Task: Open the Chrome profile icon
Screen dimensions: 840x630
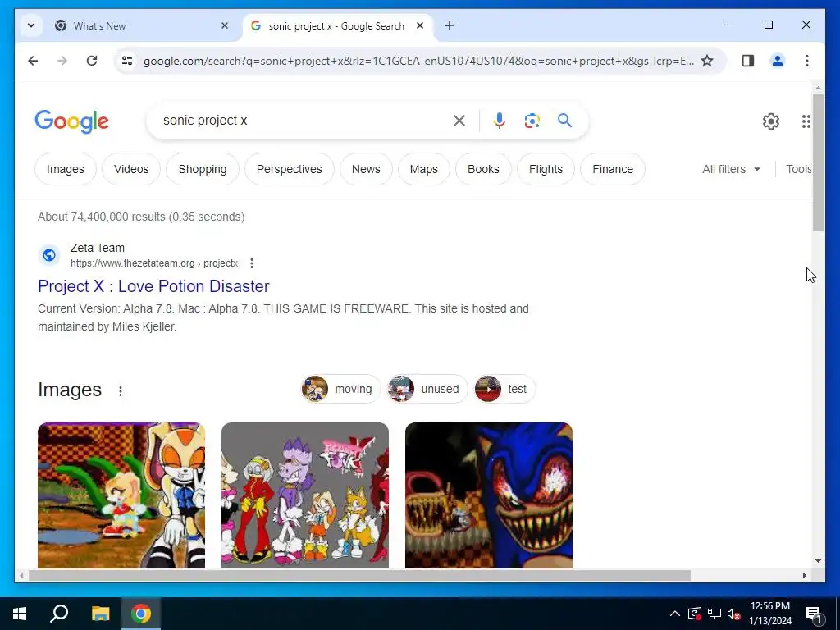Action: tap(778, 61)
